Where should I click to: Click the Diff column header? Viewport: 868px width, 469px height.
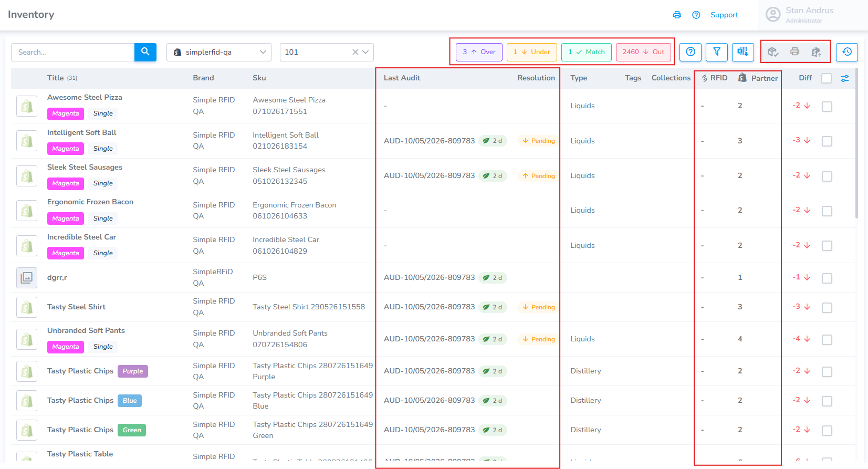coord(806,78)
